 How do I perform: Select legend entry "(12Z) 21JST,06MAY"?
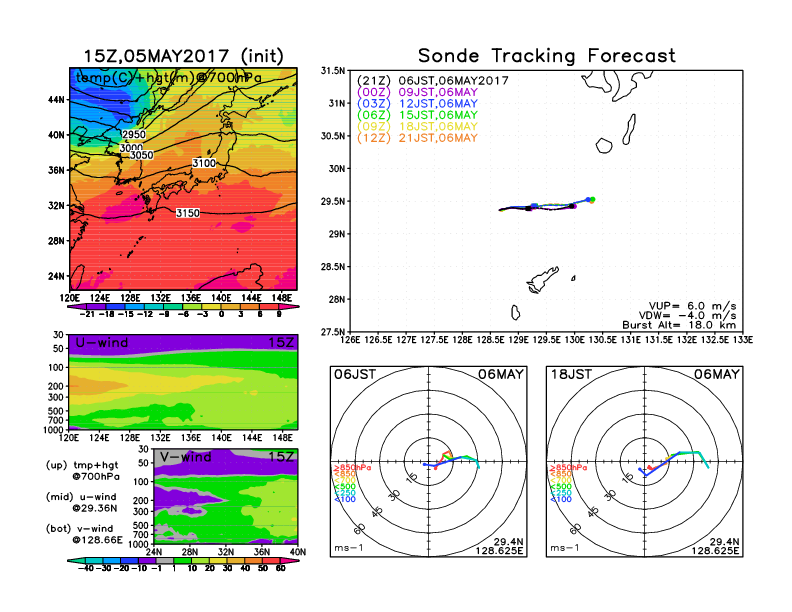coord(417,138)
